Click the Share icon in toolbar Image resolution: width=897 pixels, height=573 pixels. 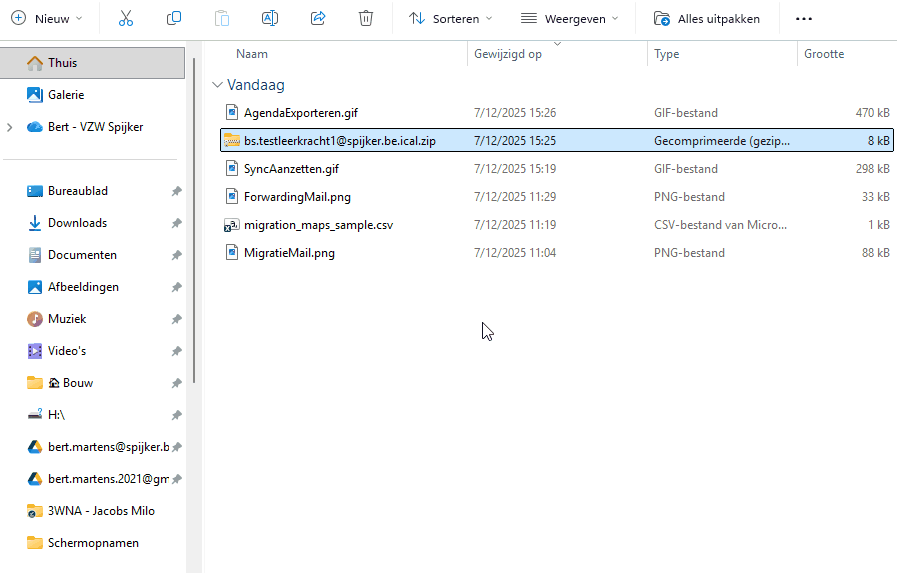click(x=318, y=18)
